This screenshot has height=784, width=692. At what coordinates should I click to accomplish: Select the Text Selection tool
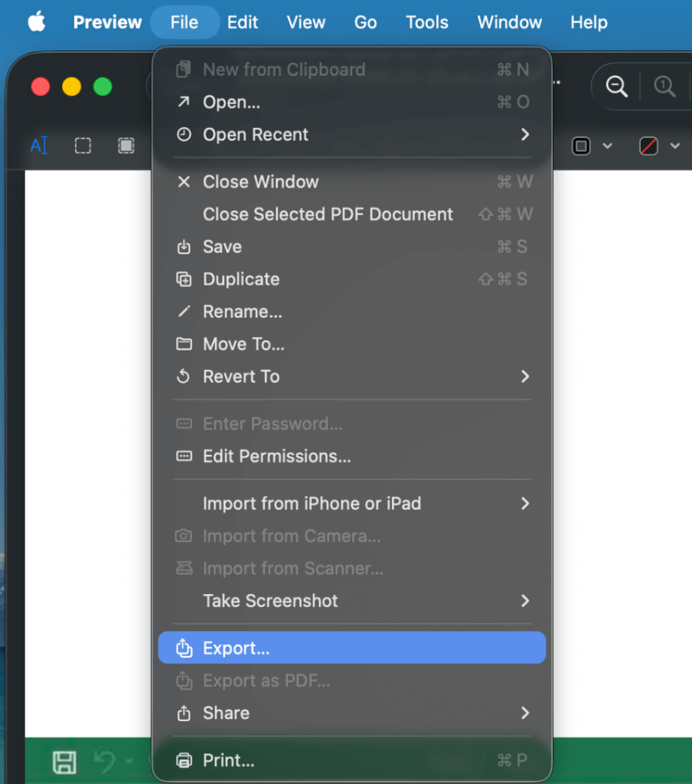[39, 145]
